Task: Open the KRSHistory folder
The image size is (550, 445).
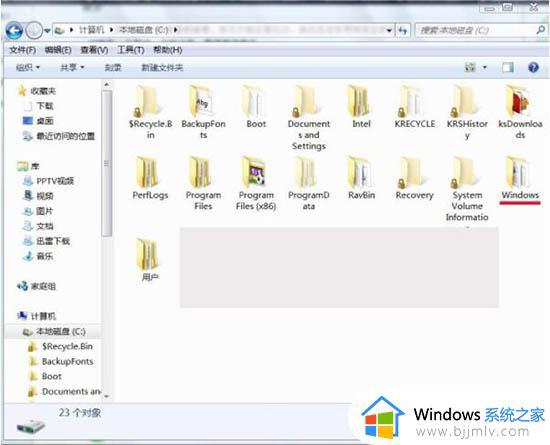Action: [465, 101]
